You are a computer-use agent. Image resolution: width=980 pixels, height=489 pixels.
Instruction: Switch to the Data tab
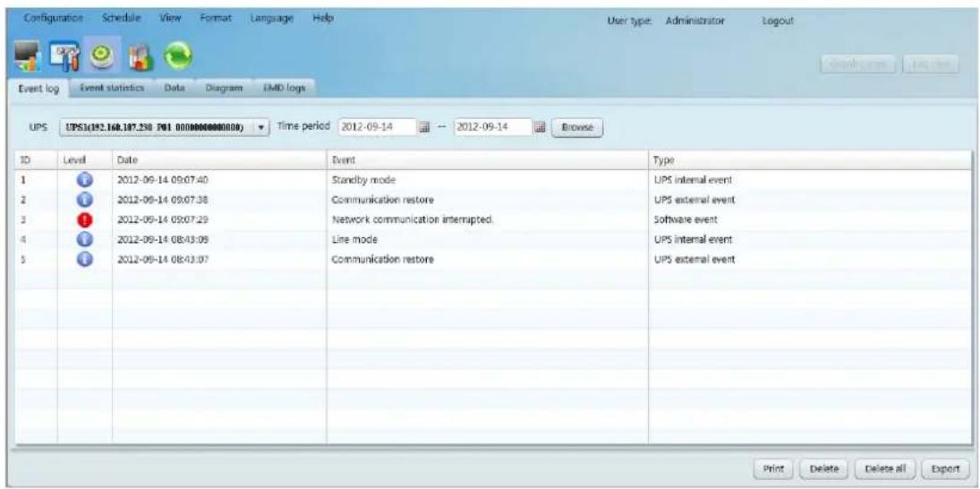pyautogui.click(x=173, y=89)
